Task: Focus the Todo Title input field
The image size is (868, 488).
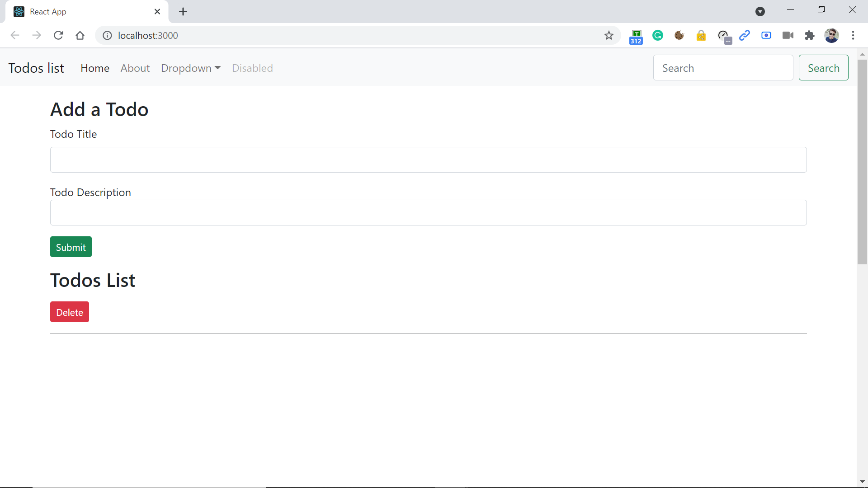Action: coord(428,160)
